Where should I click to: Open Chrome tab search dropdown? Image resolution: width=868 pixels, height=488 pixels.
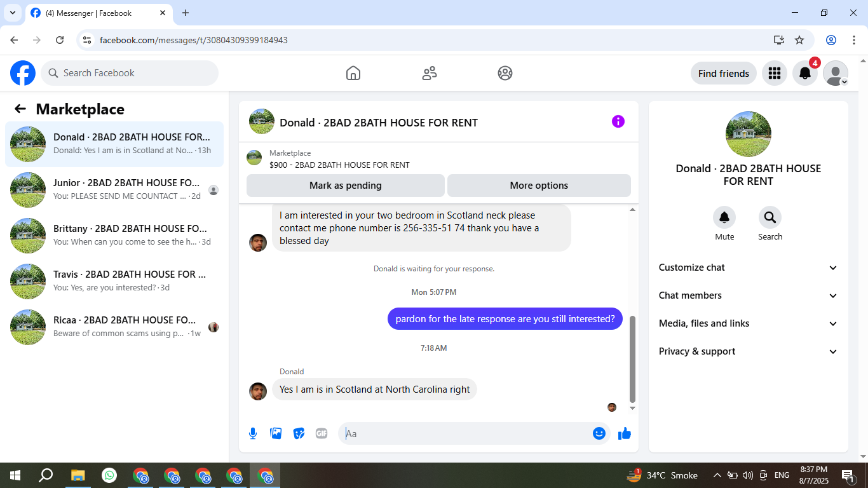tap(12, 13)
